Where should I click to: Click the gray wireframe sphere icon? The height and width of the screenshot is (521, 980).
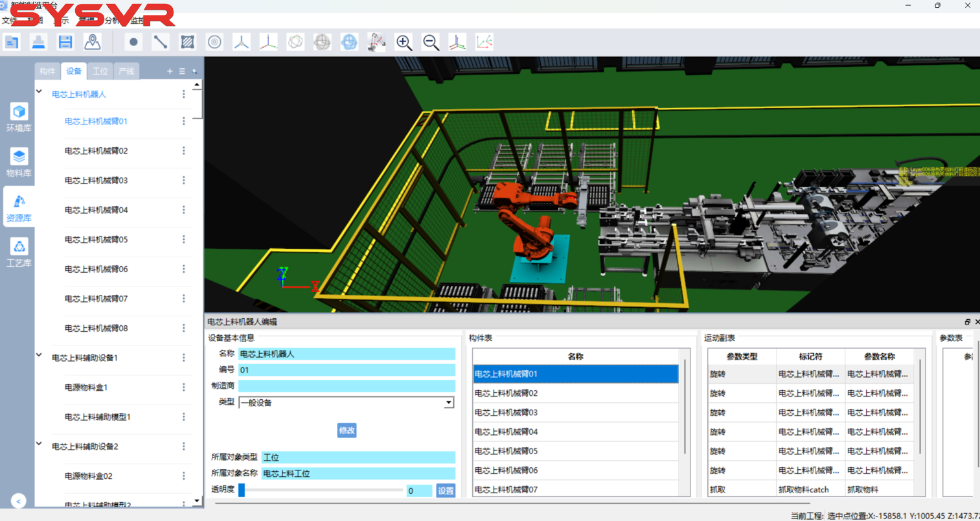pos(322,43)
